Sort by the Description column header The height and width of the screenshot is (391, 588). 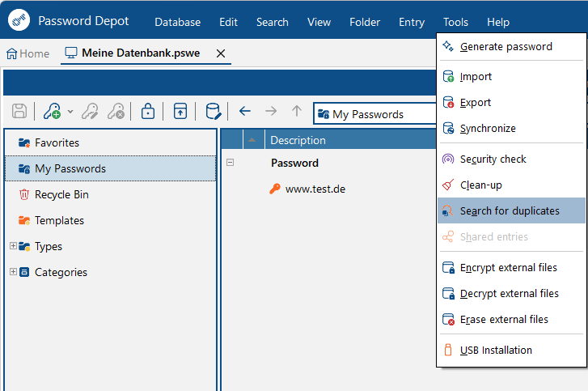coord(350,140)
